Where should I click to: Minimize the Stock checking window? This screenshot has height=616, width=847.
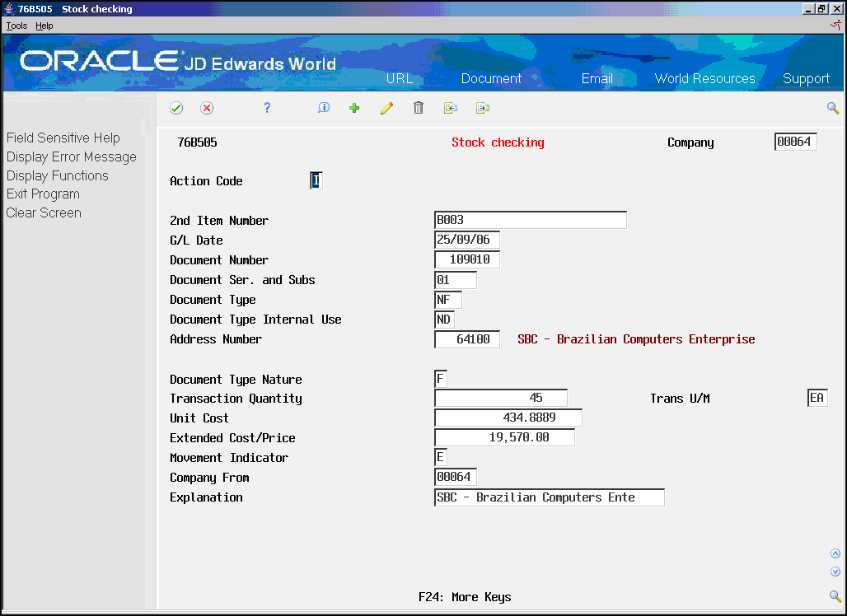click(x=808, y=8)
